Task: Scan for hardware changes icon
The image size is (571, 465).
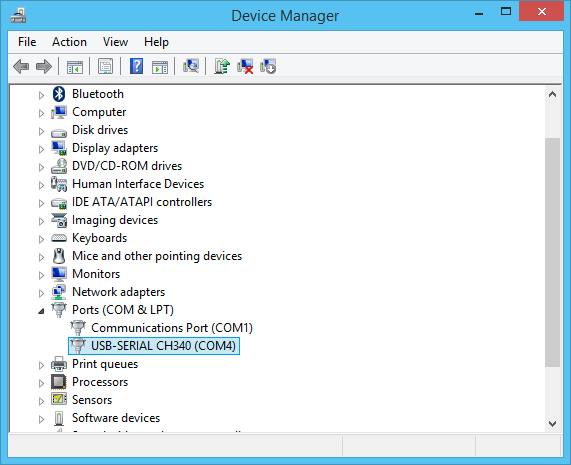Action: [x=191, y=66]
